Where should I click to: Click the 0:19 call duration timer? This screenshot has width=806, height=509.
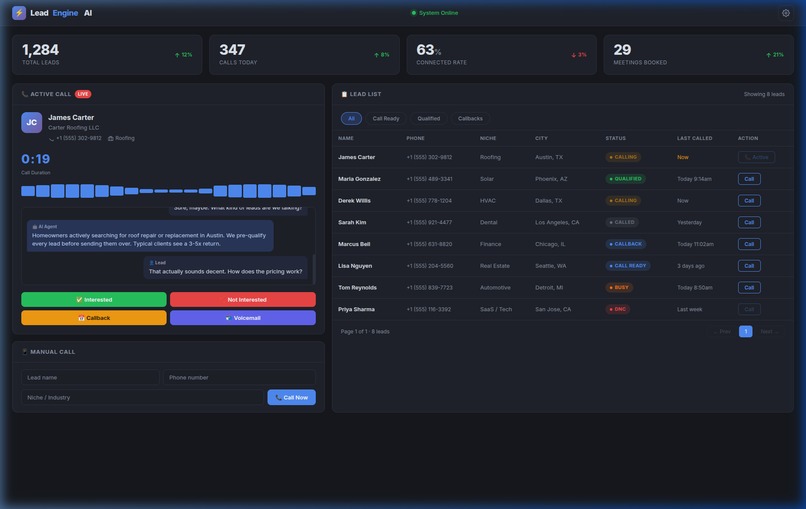coord(35,159)
